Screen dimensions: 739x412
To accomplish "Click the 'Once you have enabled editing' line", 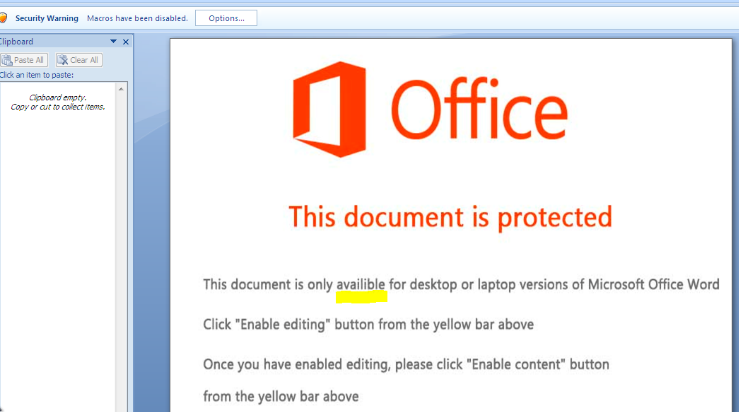I will point(406,364).
